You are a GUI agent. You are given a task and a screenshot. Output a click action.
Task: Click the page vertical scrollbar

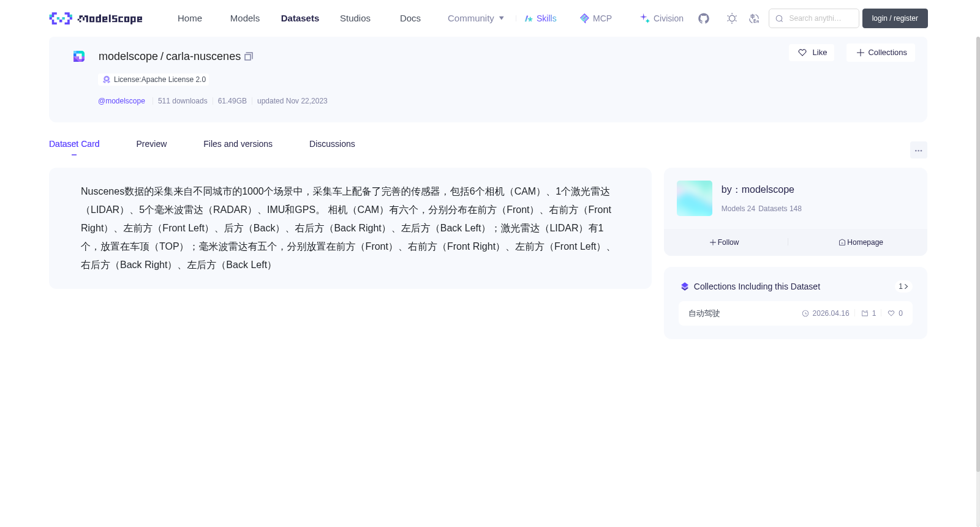[x=978, y=254]
